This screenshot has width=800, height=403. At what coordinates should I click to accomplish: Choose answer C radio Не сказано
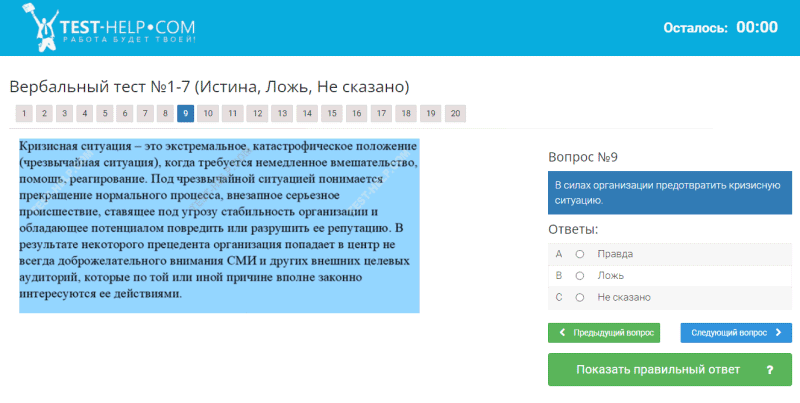(580, 297)
